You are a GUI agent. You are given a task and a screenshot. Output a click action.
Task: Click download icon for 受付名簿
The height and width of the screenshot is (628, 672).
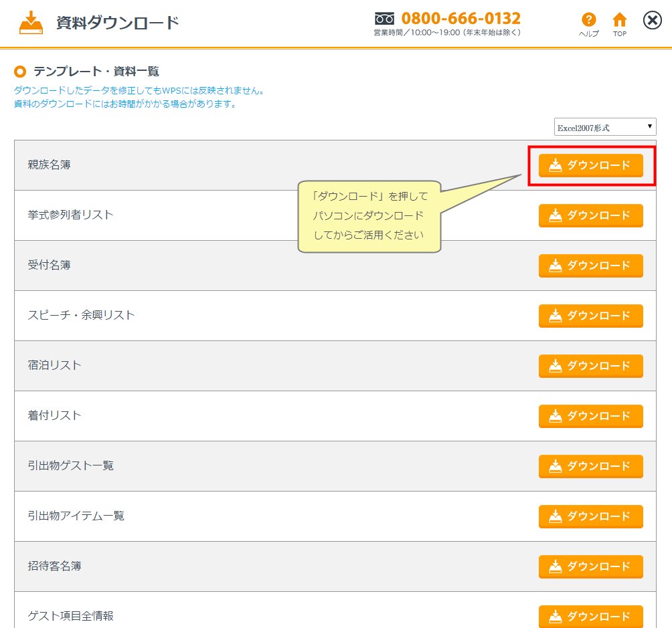(x=556, y=266)
